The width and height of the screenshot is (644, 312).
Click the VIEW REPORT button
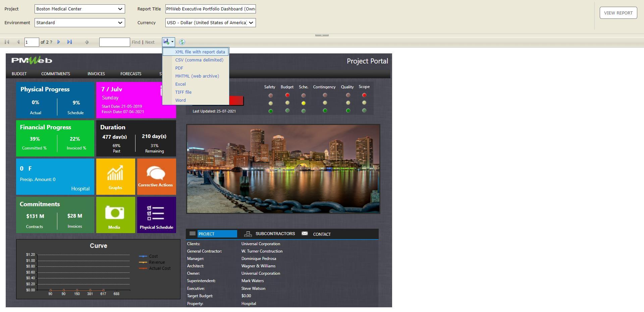[618, 12]
